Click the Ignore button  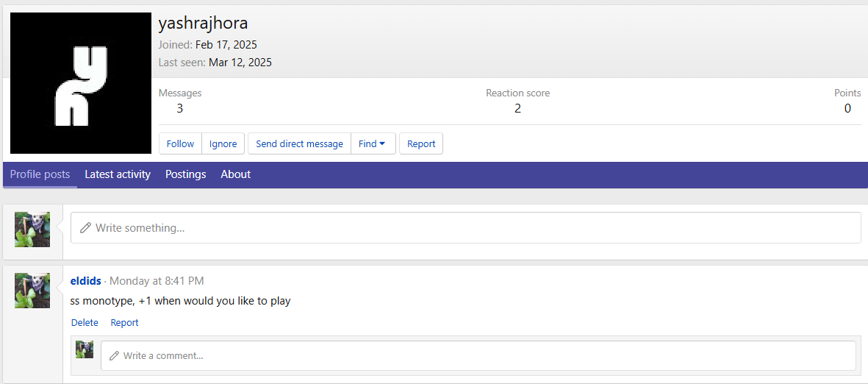(223, 143)
